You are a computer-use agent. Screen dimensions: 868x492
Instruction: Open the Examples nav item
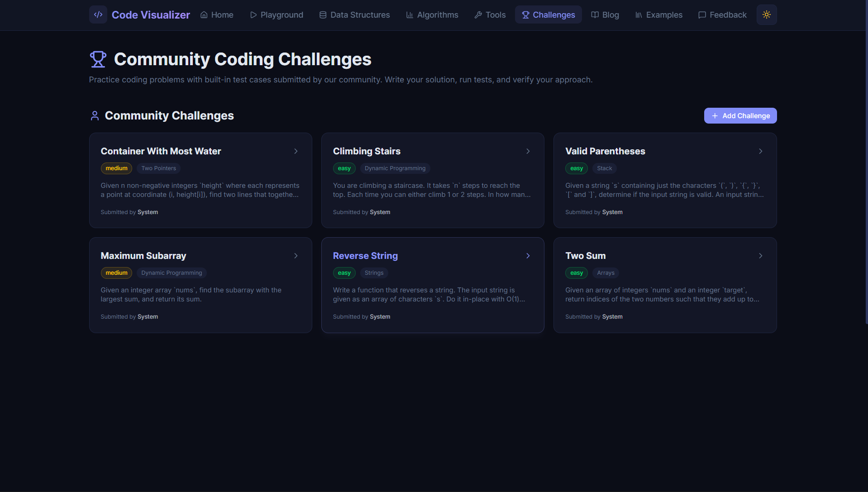659,15
